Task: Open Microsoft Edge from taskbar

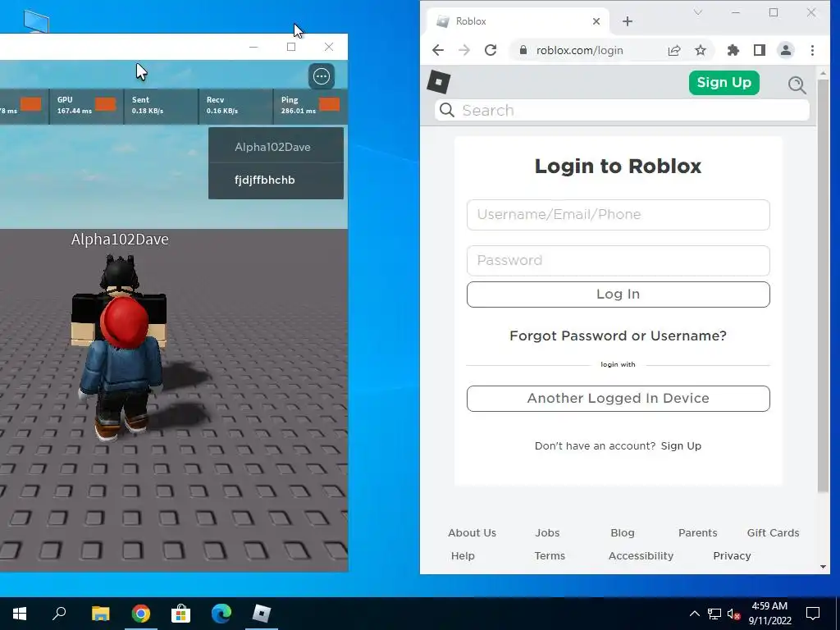Action: 221,614
